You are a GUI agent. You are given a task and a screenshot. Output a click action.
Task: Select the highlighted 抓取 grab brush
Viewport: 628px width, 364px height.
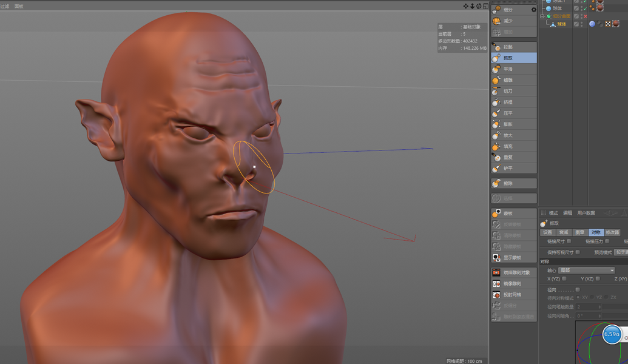click(x=514, y=58)
